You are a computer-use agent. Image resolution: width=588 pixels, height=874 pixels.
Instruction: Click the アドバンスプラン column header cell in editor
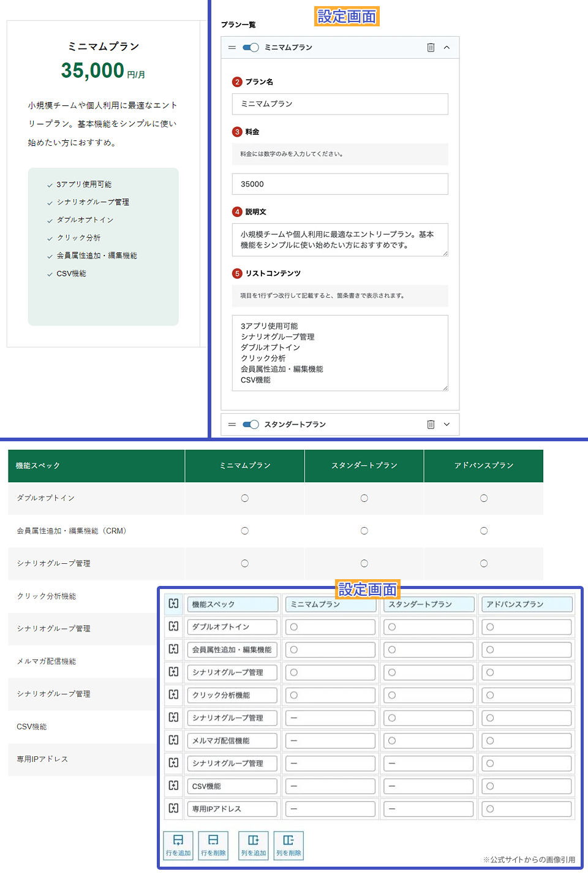click(526, 604)
